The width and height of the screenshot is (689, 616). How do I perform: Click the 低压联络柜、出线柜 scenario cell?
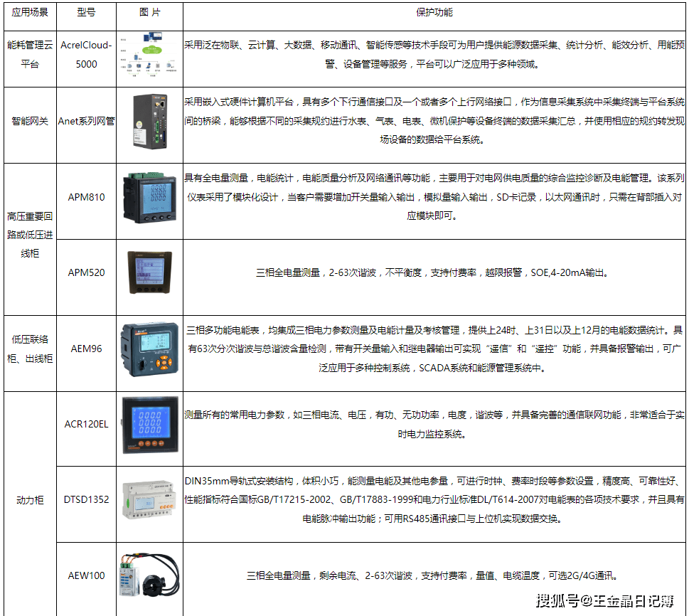click(x=29, y=349)
